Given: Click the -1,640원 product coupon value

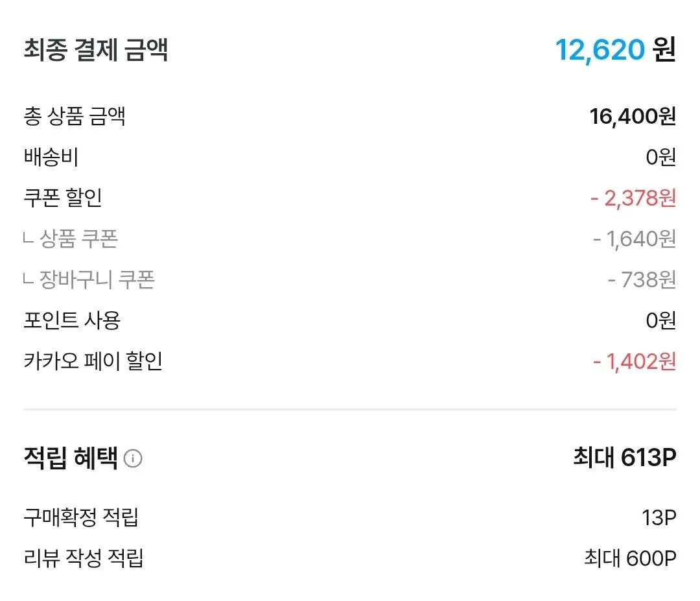Looking at the screenshot, I should (x=635, y=239).
